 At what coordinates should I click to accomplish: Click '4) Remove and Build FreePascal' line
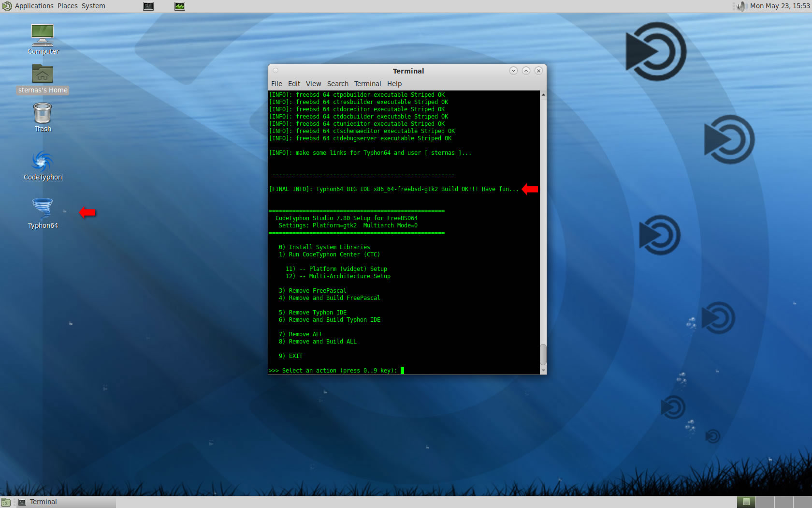click(x=330, y=298)
